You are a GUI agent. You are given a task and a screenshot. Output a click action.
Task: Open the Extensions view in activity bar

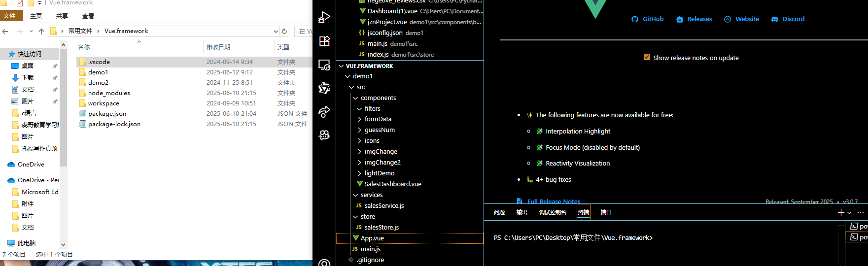324,41
